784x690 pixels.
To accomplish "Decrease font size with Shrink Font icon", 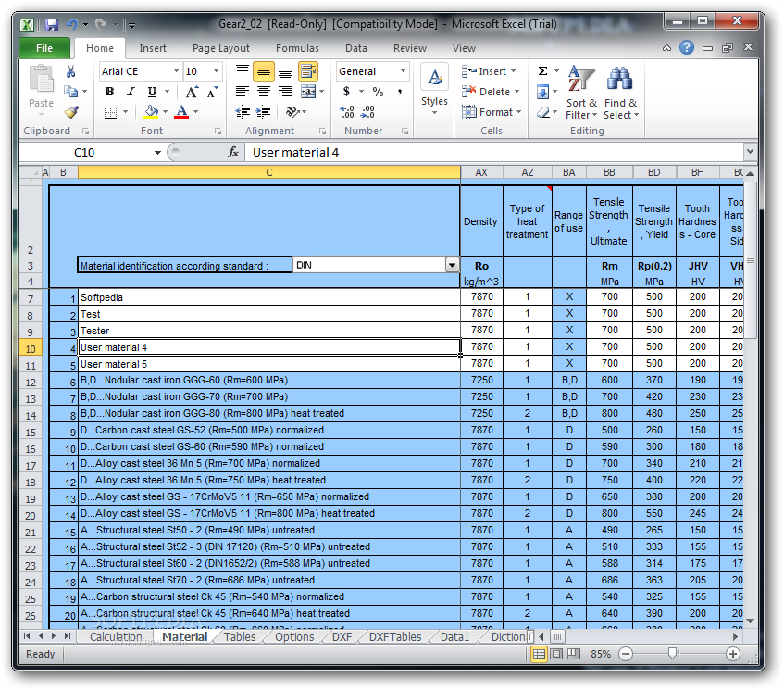I will point(213,92).
